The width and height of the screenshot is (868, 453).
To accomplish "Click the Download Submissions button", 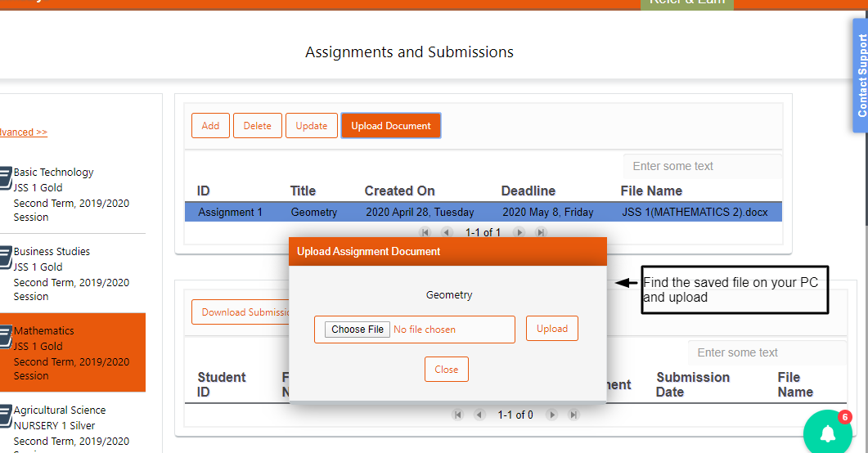I will click(241, 312).
